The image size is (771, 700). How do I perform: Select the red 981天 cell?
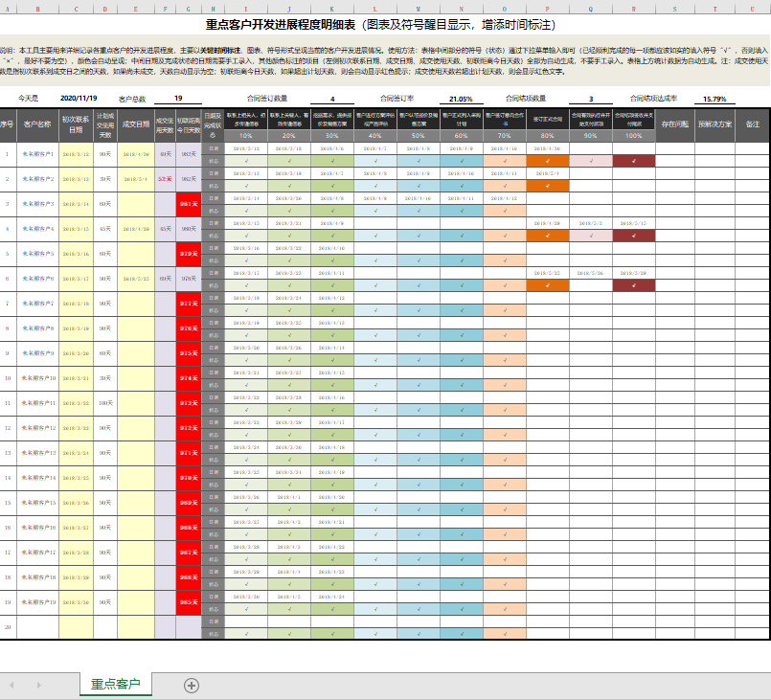click(x=189, y=204)
